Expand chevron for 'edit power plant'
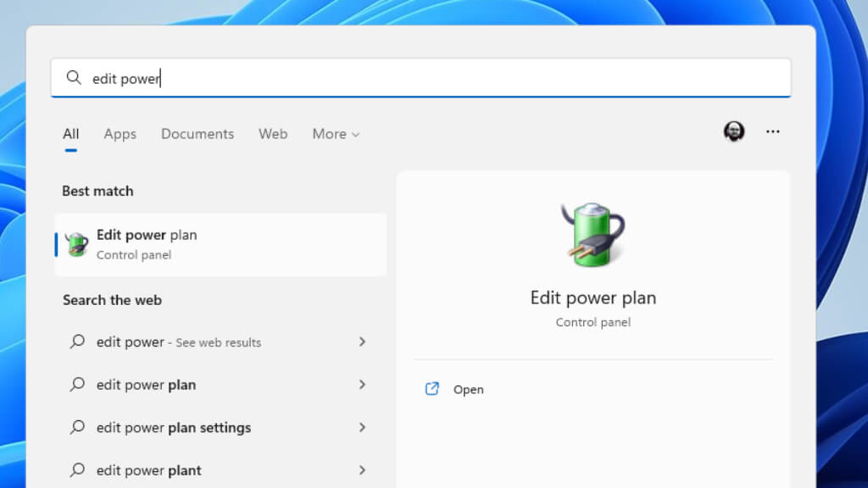 [362, 470]
